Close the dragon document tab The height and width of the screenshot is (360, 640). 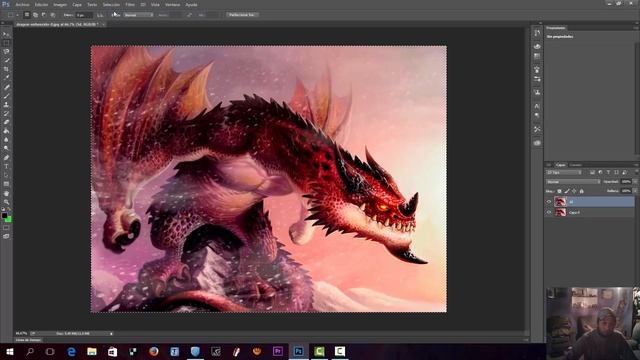104,24
